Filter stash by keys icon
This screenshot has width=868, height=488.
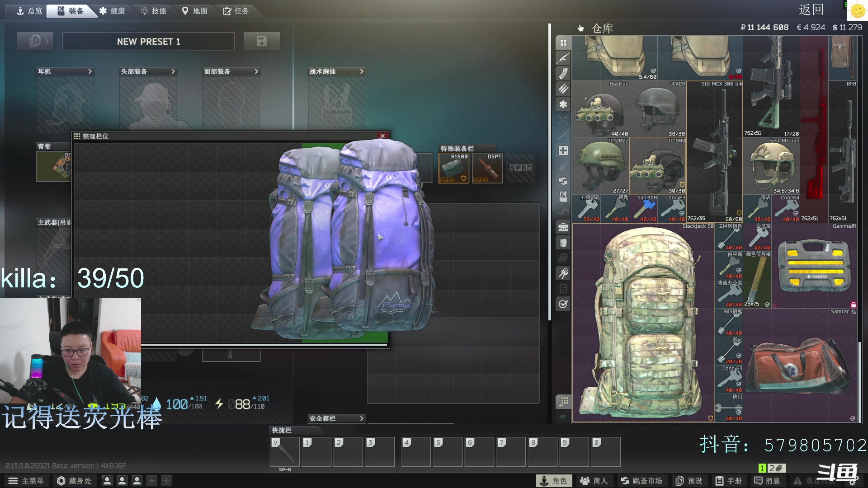pos(563,273)
